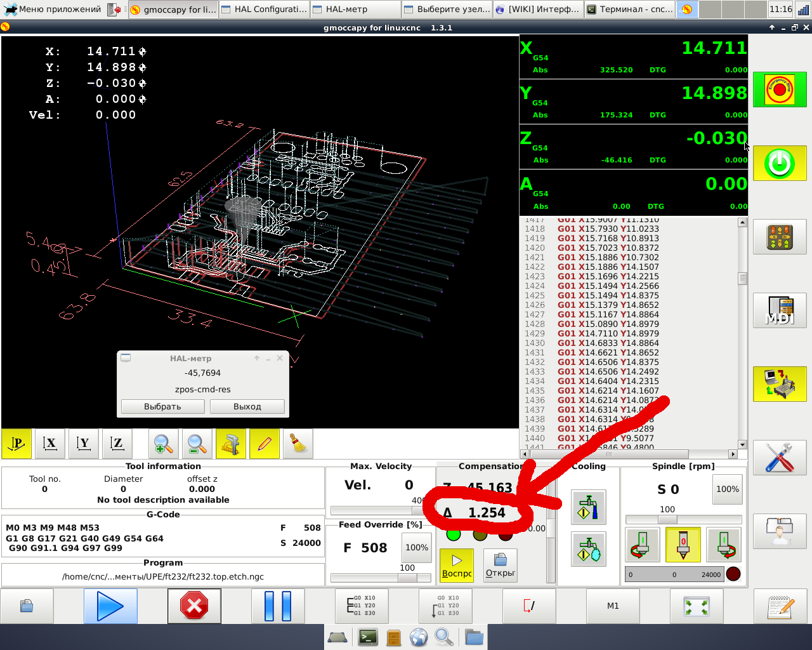Open the web browser globe in dock
This screenshot has width=812, height=650.
coord(419,637)
